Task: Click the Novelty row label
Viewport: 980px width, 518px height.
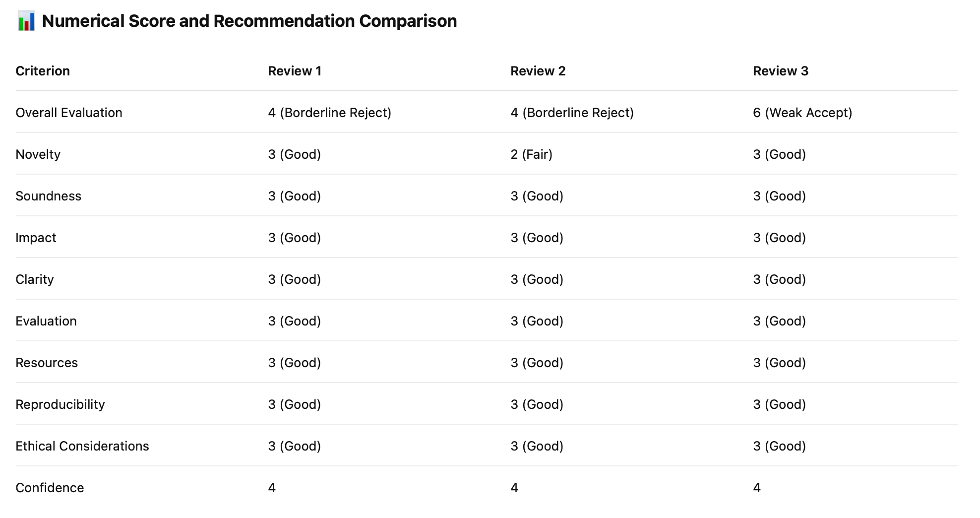Action: pyautogui.click(x=38, y=154)
